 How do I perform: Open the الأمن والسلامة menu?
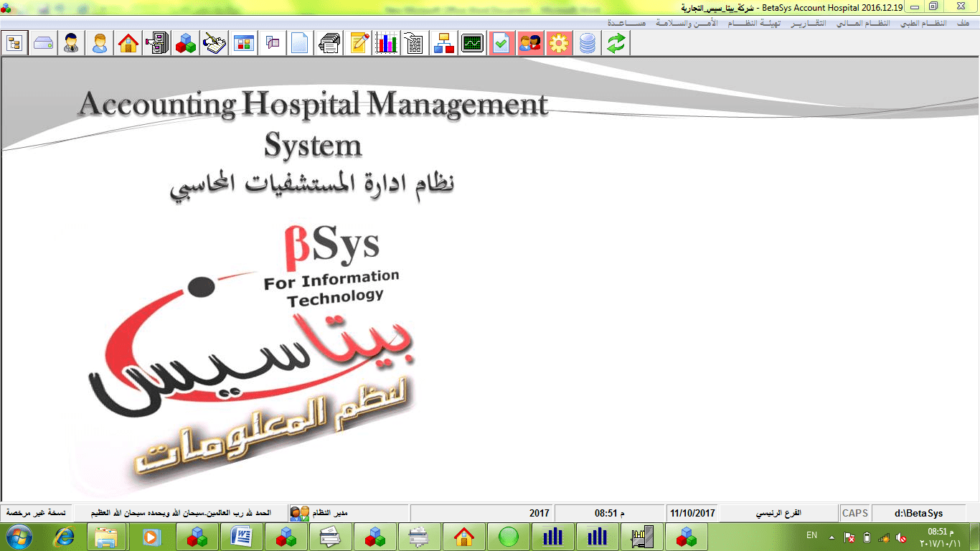point(687,23)
